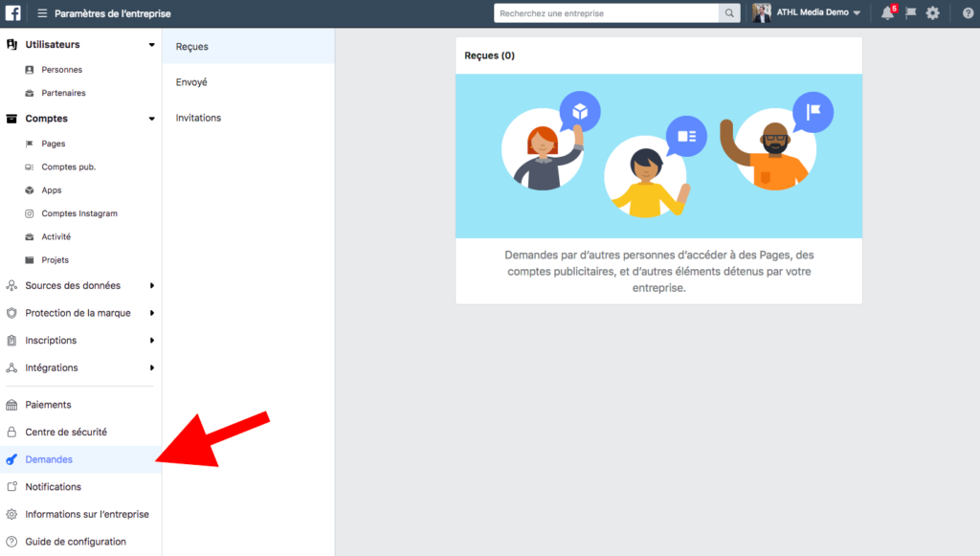This screenshot has height=556, width=980.
Task: Click the Facebook logo icon
Action: coord(14,13)
